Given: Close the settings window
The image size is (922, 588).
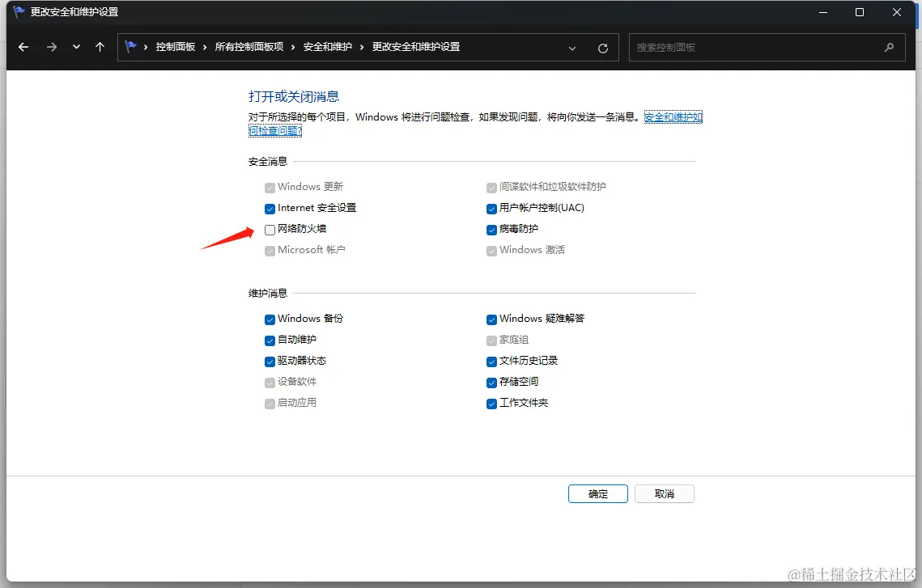Looking at the screenshot, I should [x=897, y=12].
